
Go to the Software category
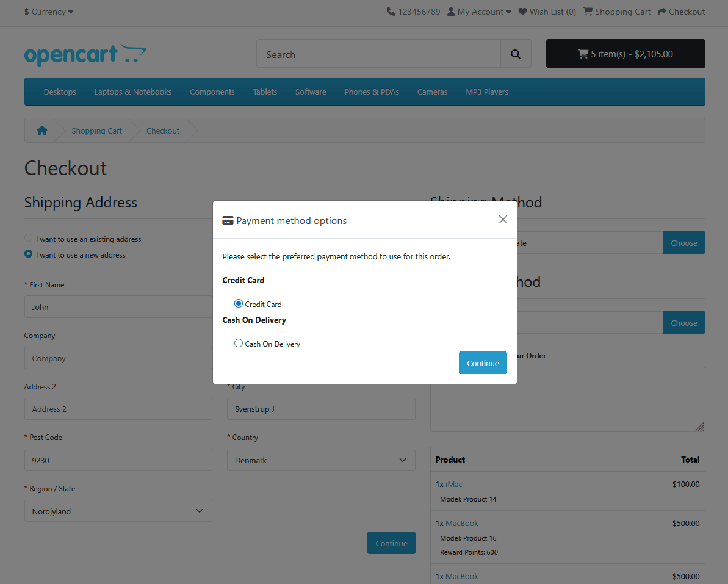(x=311, y=92)
